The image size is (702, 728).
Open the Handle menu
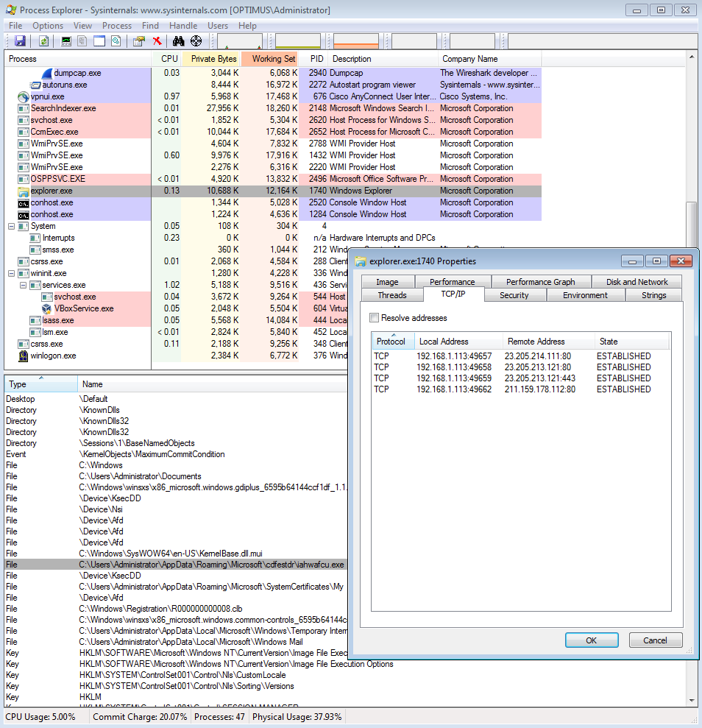click(183, 26)
